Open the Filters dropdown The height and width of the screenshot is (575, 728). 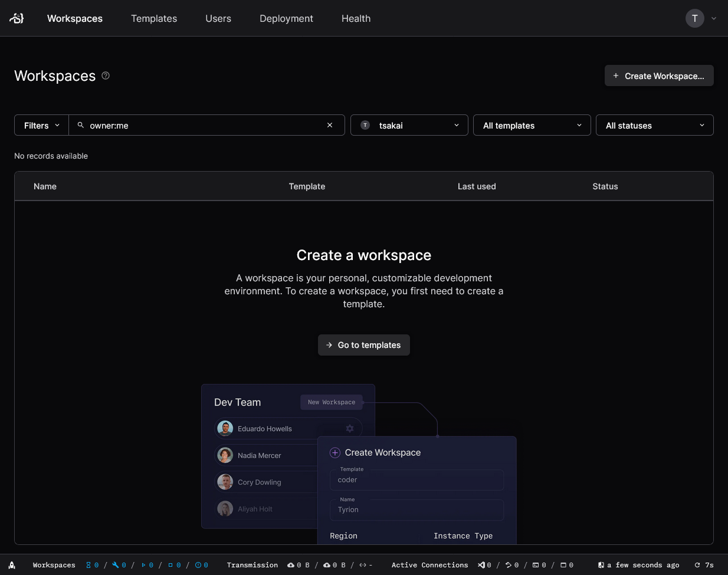(41, 125)
